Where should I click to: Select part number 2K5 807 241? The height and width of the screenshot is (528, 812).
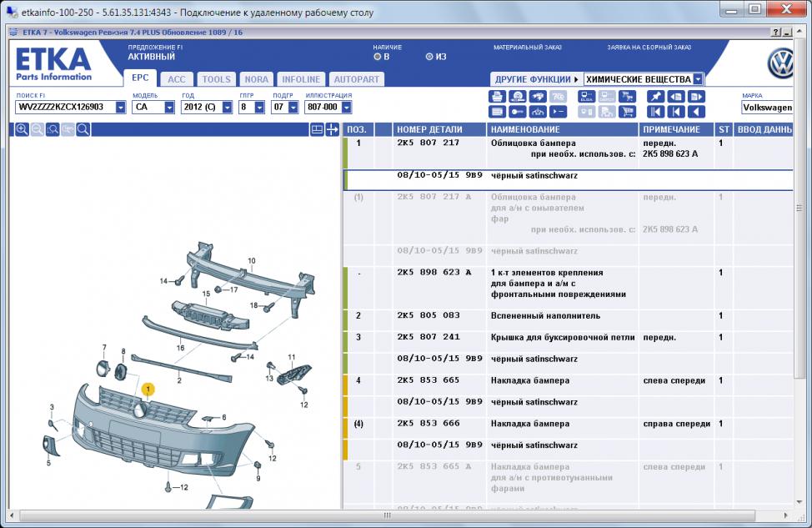click(429, 337)
